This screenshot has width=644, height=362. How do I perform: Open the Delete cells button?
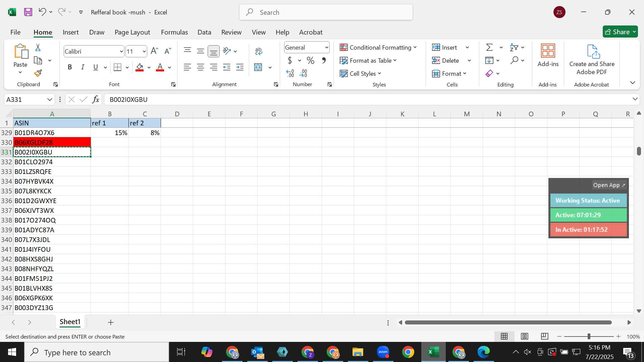[x=445, y=60]
